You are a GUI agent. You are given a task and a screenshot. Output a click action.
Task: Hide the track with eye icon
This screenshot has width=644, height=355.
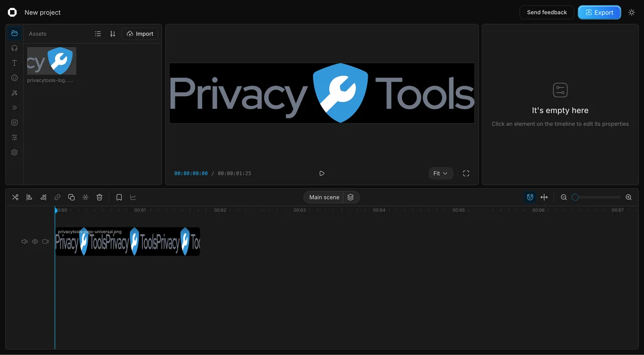click(x=35, y=242)
